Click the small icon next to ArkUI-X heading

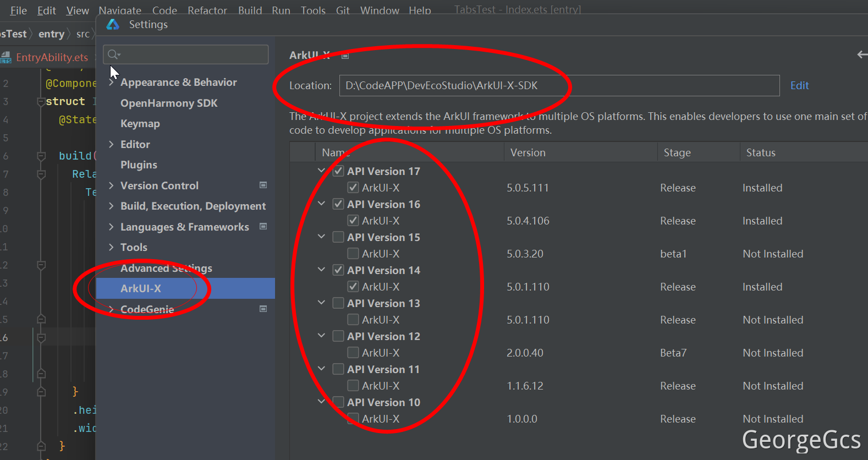(x=345, y=56)
